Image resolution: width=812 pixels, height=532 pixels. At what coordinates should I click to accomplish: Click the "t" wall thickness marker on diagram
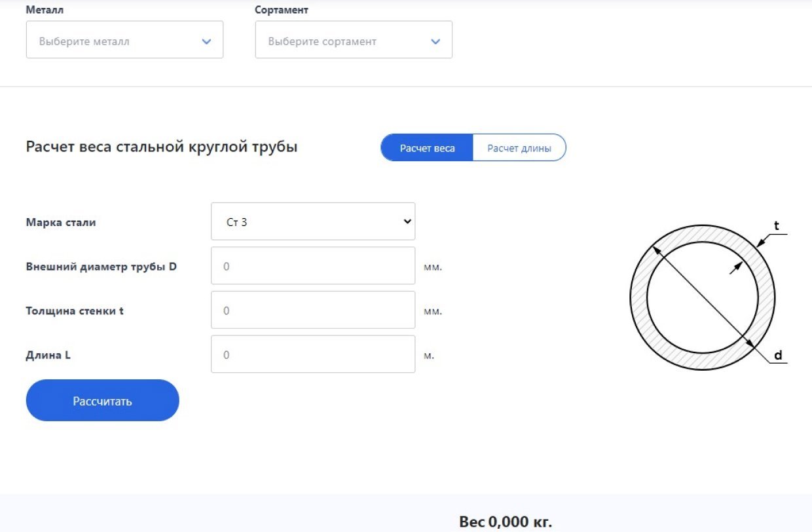click(777, 226)
